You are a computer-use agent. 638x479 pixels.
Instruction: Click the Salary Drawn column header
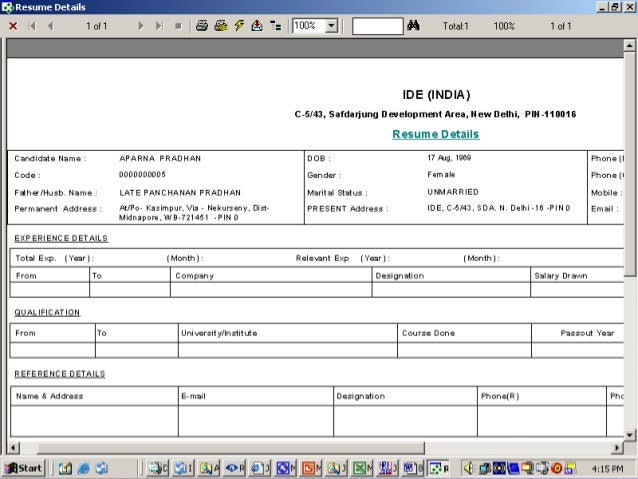tap(561, 276)
